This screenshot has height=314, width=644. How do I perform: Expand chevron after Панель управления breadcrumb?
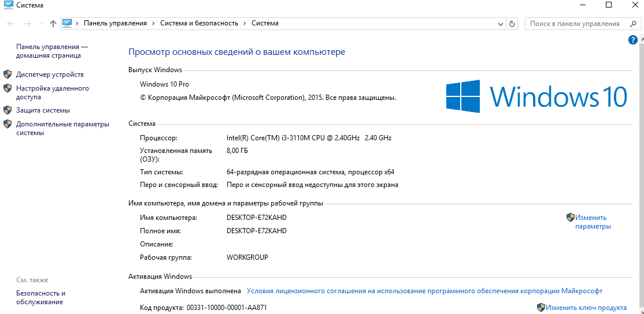[x=153, y=23]
